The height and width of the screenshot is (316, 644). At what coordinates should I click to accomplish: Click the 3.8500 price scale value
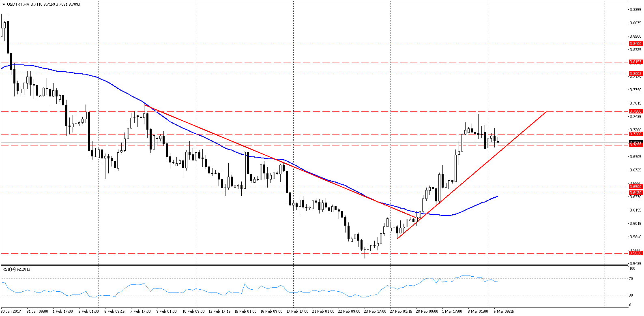coord(635,36)
